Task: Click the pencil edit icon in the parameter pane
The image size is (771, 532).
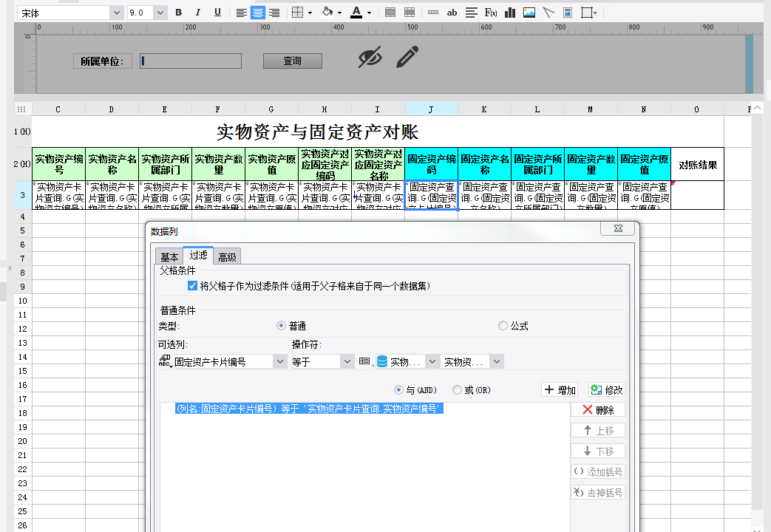Action: coord(407,57)
